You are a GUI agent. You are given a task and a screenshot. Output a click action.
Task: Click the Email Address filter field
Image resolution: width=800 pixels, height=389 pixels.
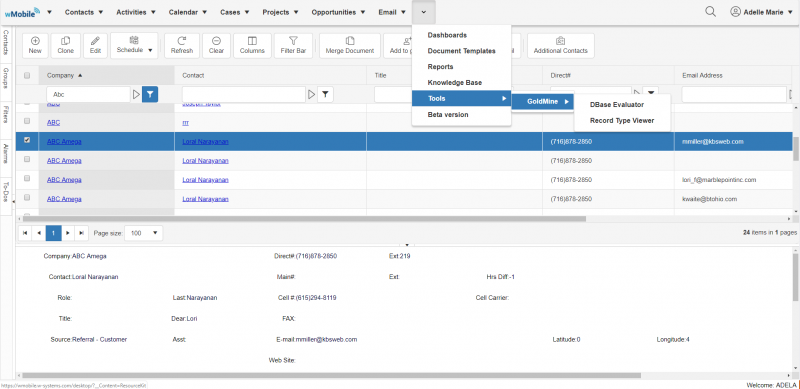734,94
